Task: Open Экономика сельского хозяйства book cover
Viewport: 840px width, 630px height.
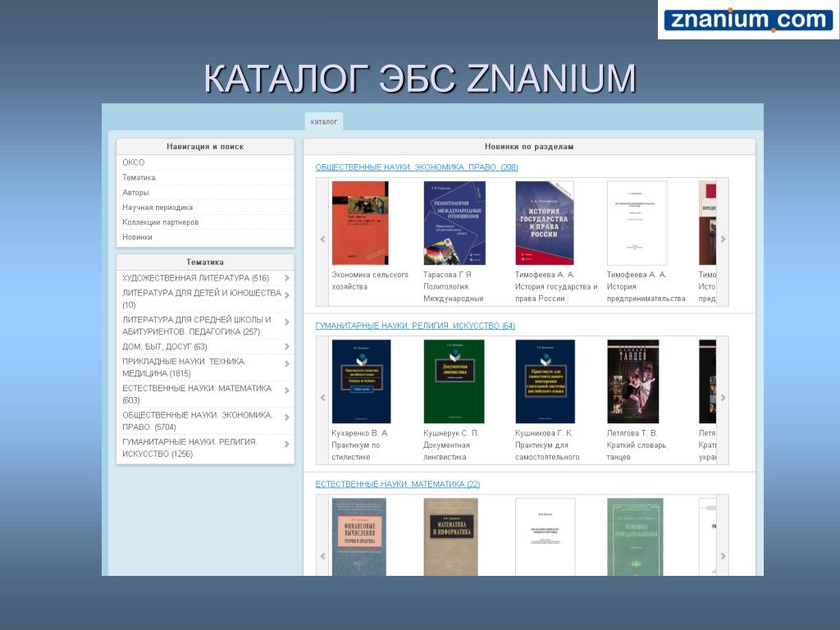Action: 360,223
